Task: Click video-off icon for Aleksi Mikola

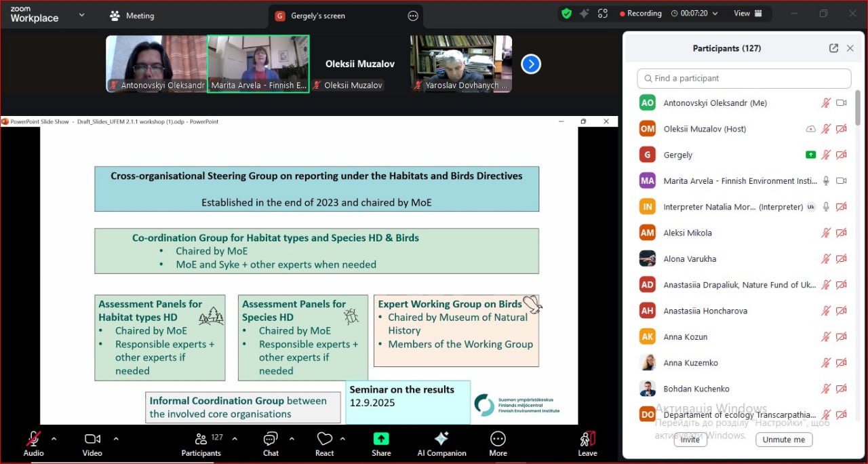Action: pos(842,233)
